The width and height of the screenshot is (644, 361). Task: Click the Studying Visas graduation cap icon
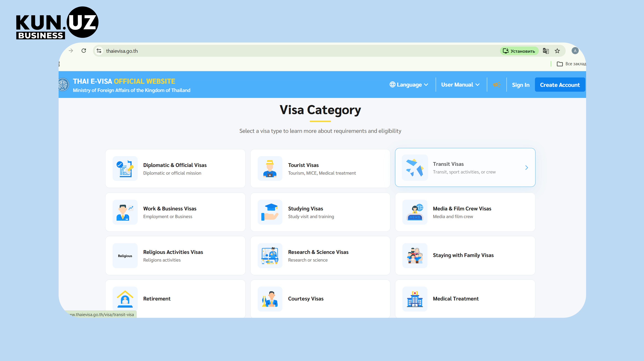[270, 212]
